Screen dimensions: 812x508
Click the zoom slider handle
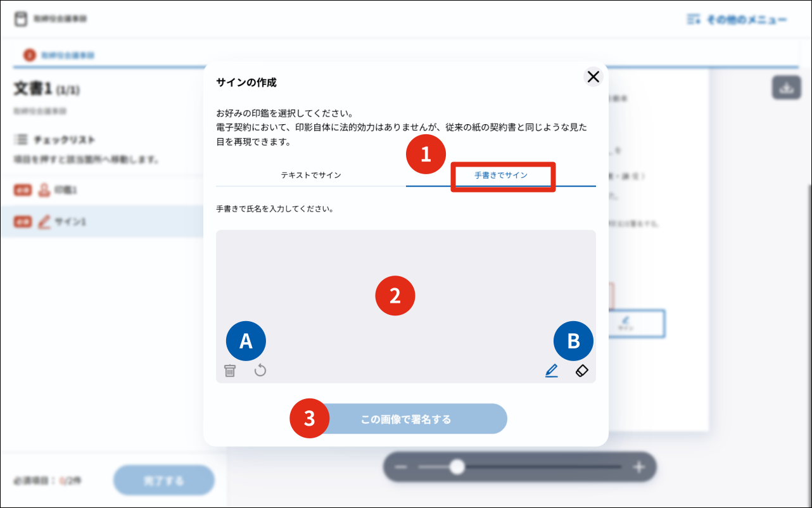[456, 467]
